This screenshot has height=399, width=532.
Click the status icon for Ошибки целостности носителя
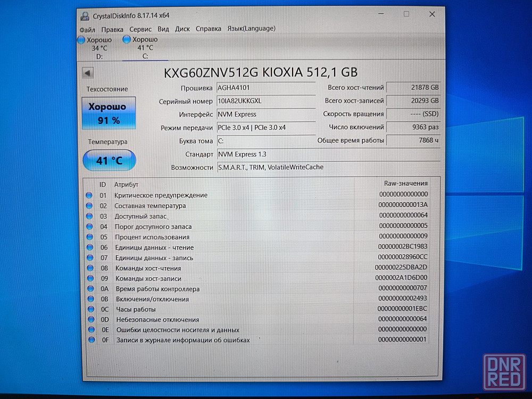(92, 329)
